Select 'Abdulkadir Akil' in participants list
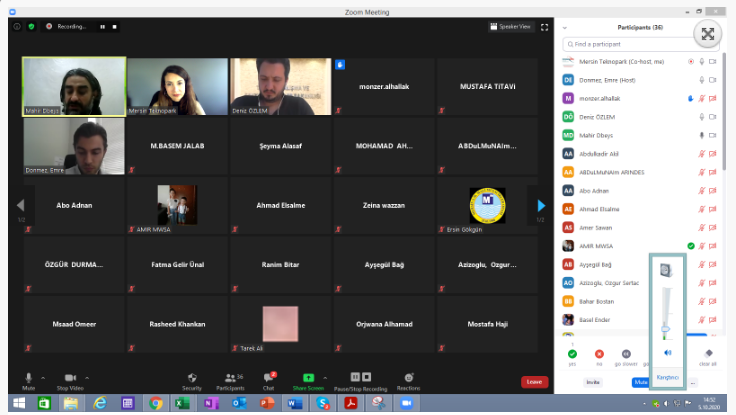 [598, 154]
